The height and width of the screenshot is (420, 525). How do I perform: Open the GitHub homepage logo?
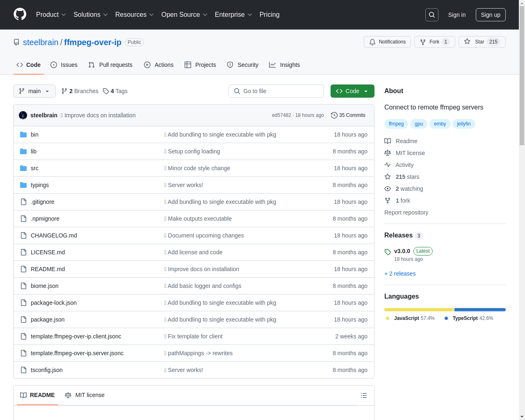click(20, 14)
